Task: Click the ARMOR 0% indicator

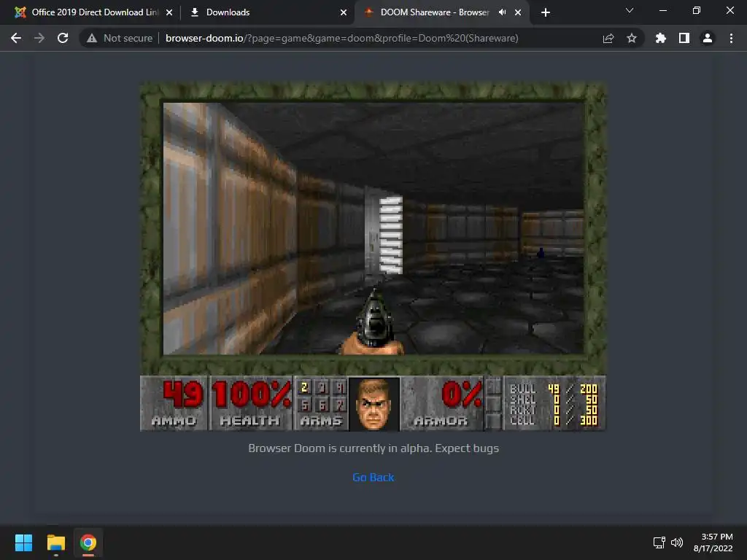Action: click(442, 403)
